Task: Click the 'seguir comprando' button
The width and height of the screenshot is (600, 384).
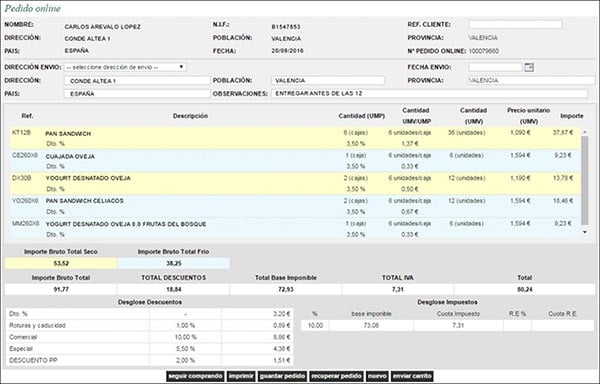Action: point(196,376)
